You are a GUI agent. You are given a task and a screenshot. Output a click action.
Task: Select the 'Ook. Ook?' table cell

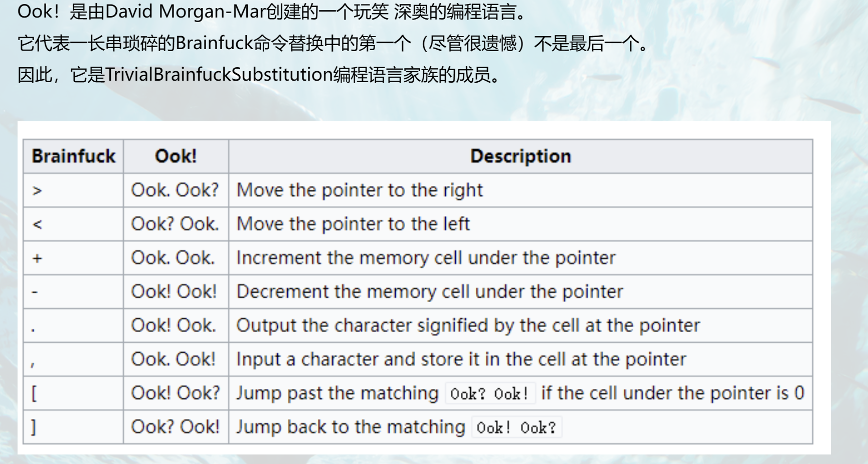pyautogui.click(x=176, y=190)
